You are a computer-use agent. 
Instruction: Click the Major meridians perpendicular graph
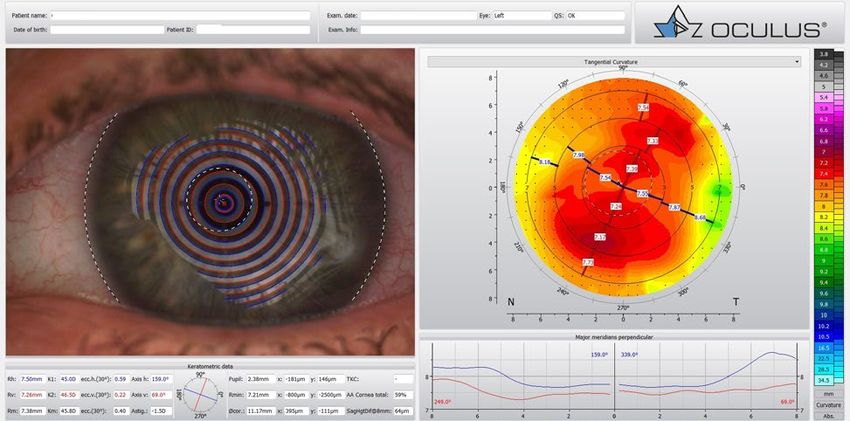click(614, 378)
